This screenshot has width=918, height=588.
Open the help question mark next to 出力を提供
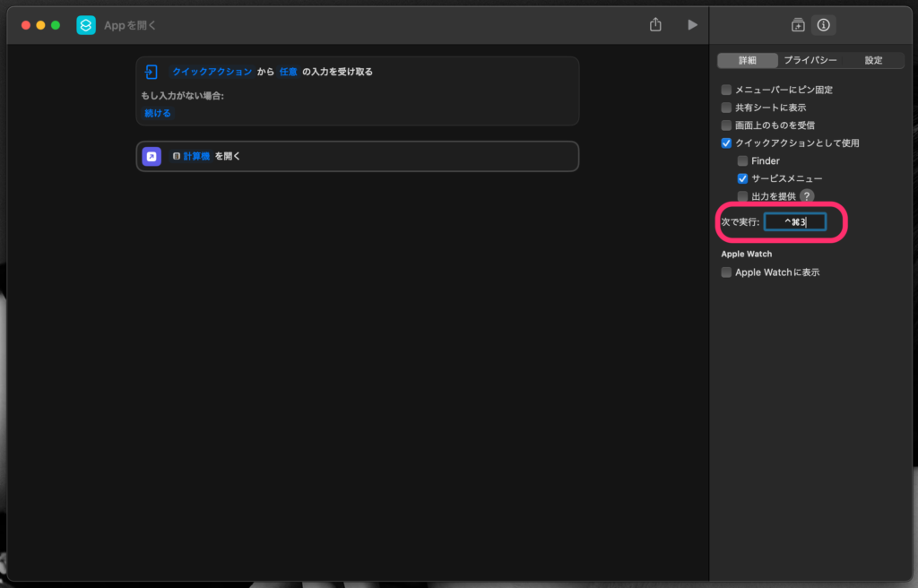(807, 196)
